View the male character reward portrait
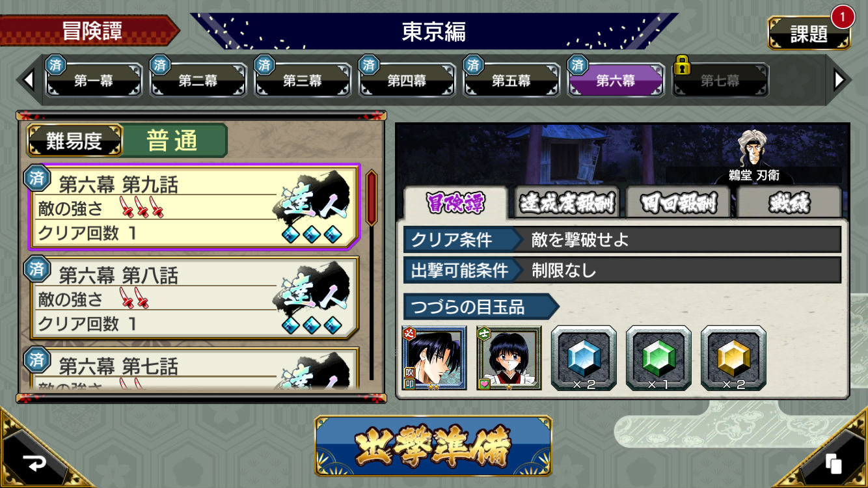The width and height of the screenshot is (868, 488). pos(434,358)
